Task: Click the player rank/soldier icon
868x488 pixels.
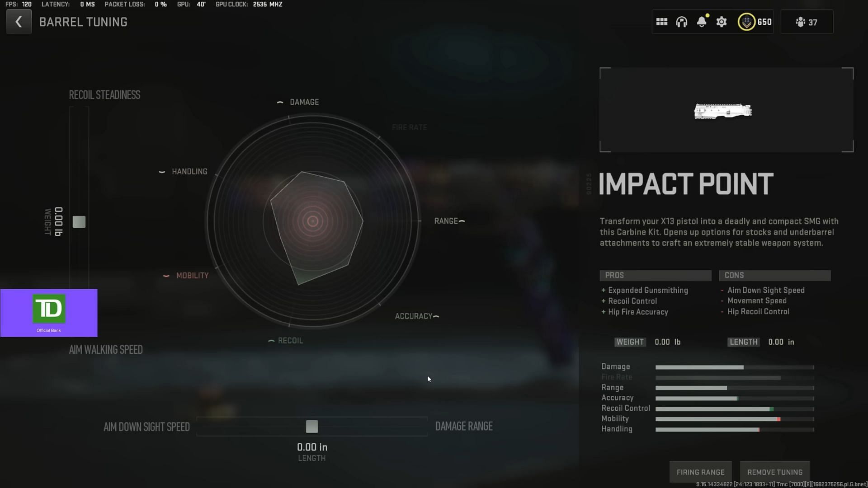Action: click(800, 22)
